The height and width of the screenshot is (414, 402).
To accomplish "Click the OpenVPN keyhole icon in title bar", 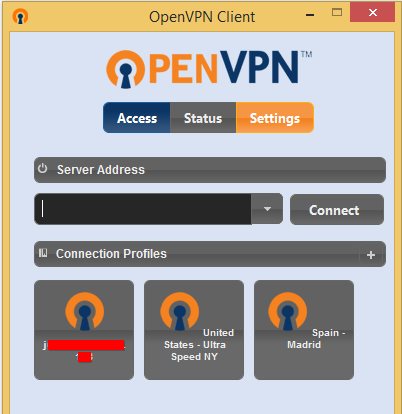I will click(x=20, y=16).
